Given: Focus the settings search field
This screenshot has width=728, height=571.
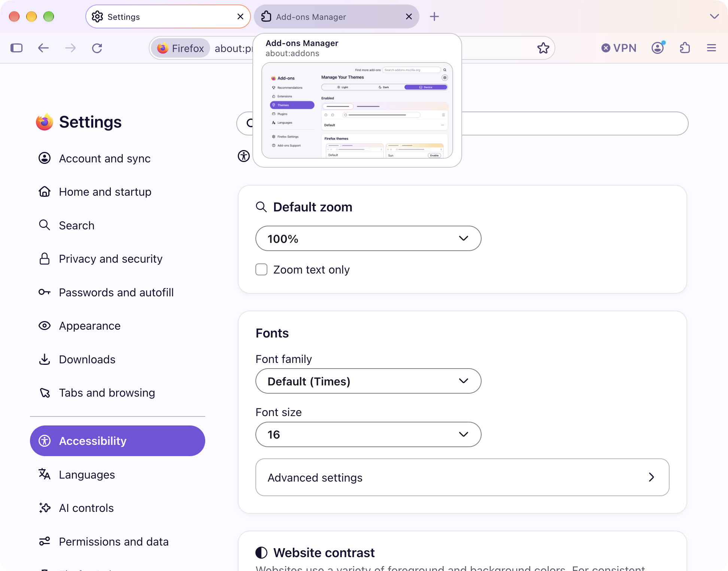Looking at the screenshot, I should (x=462, y=123).
